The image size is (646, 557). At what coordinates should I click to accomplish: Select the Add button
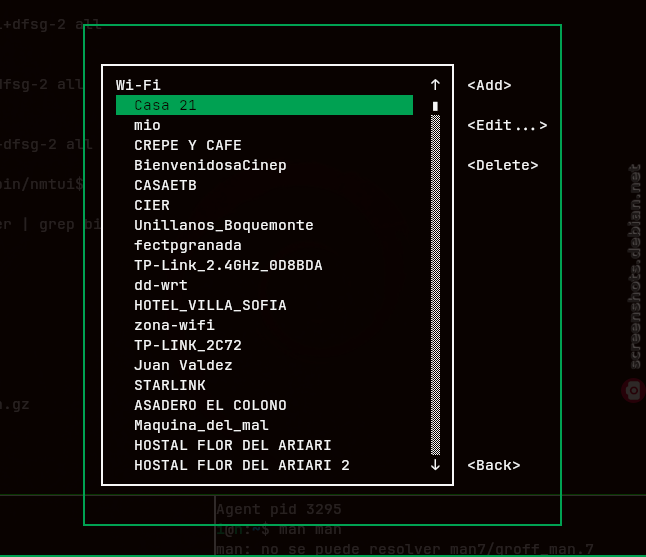pyautogui.click(x=489, y=85)
